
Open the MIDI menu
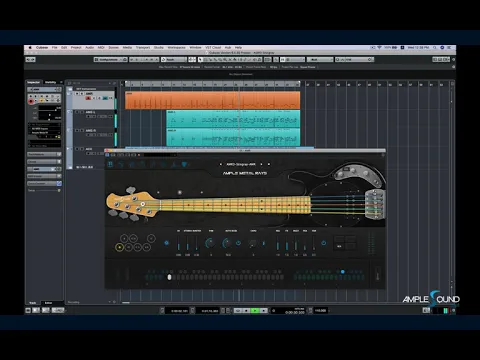(x=101, y=48)
